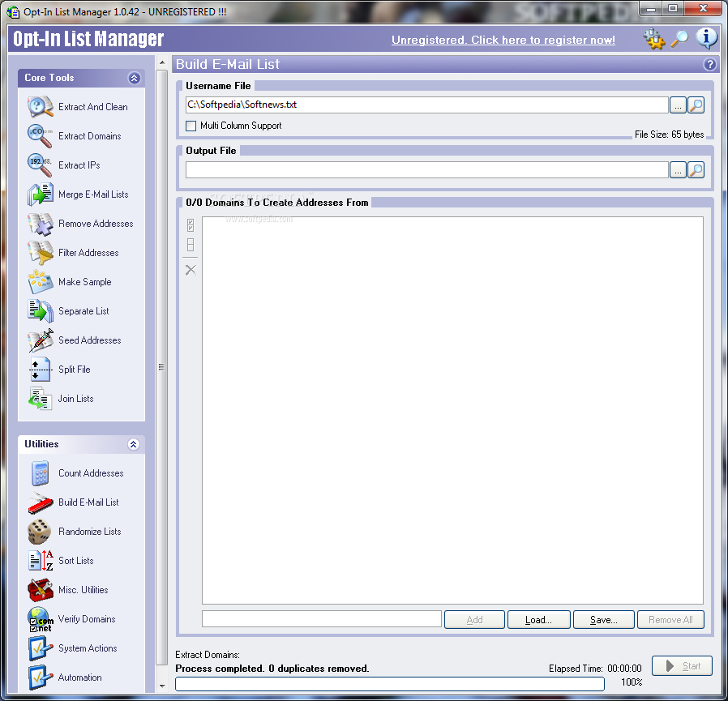Click the sidebar scrollbar down arrow
Screen dimensions: 728x701
(162, 686)
